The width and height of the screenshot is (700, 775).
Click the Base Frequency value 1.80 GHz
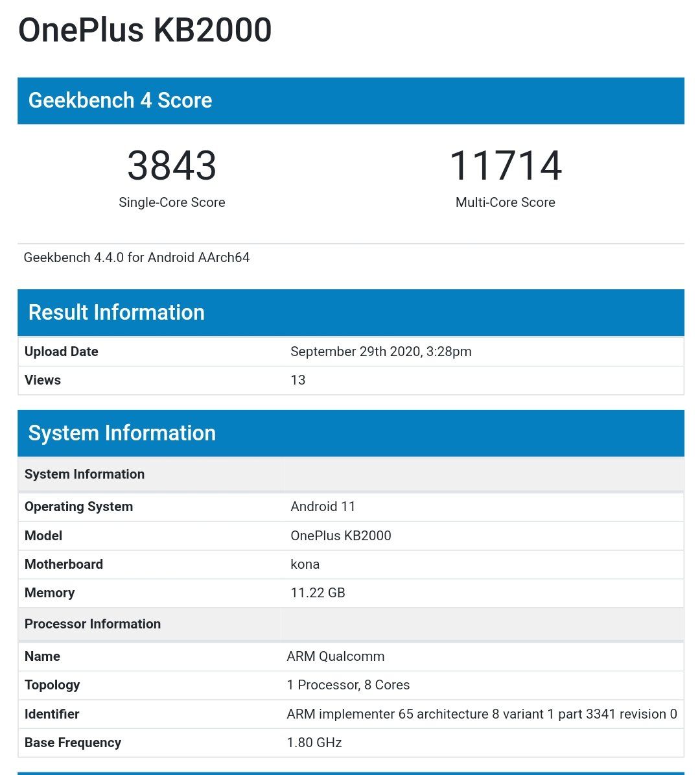(315, 743)
